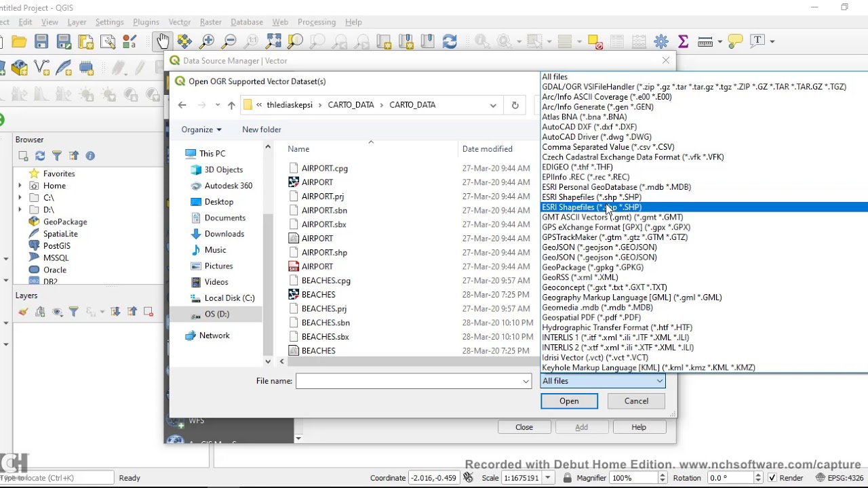Toggle the Render checkbox in status bar
Screen dimensions: 868x488
pyautogui.click(x=772, y=478)
